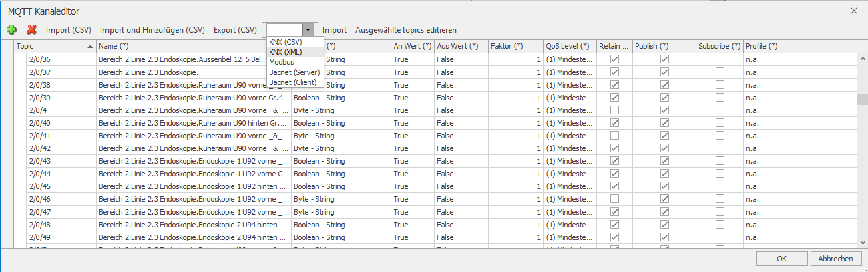Click Profile n.a. cell for topic 2/0/38
868x272 pixels.
800,85
